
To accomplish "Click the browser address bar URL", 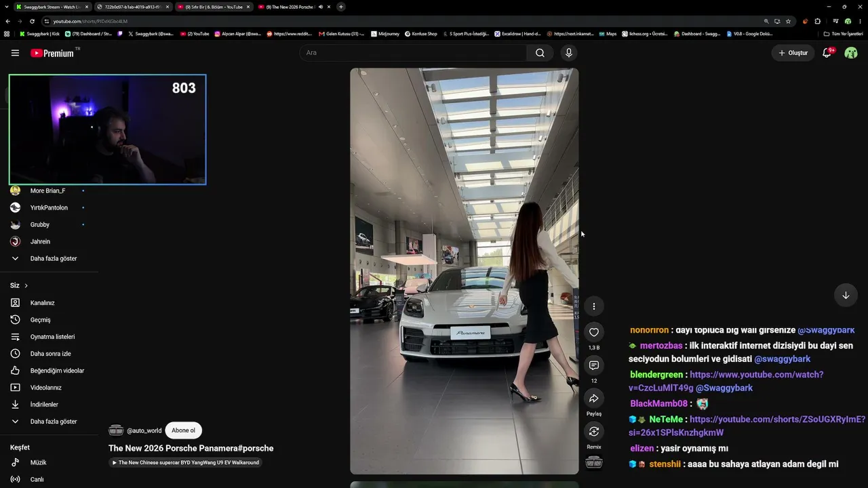I will click(90, 21).
